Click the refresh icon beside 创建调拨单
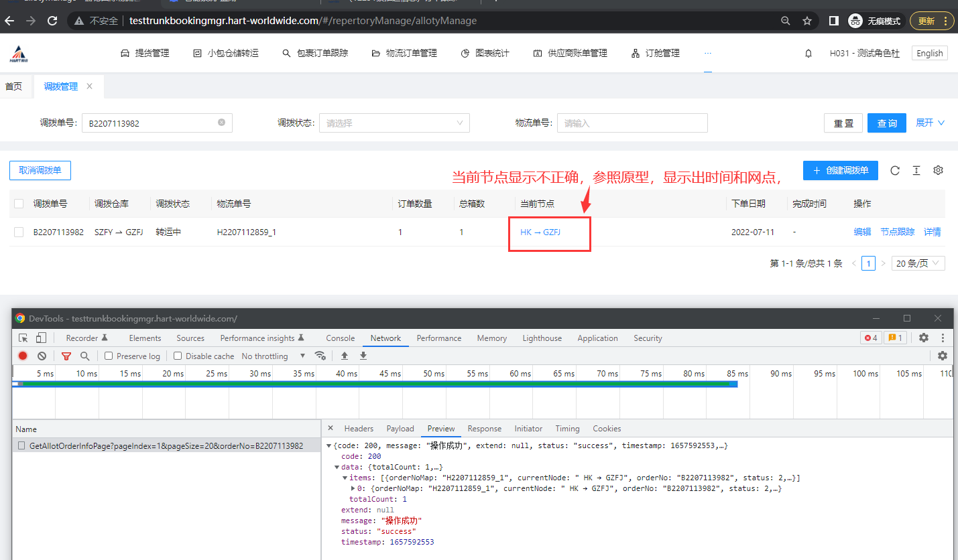 click(894, 170)
